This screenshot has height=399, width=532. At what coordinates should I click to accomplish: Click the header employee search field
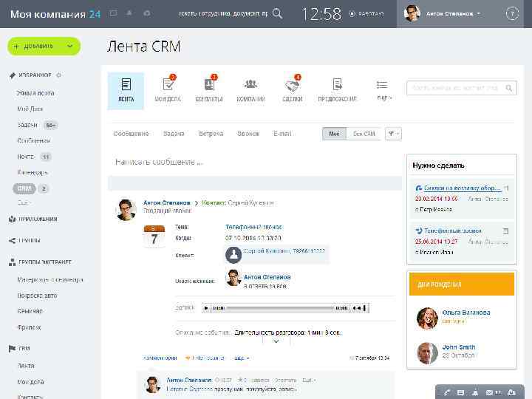click(223, 13)
